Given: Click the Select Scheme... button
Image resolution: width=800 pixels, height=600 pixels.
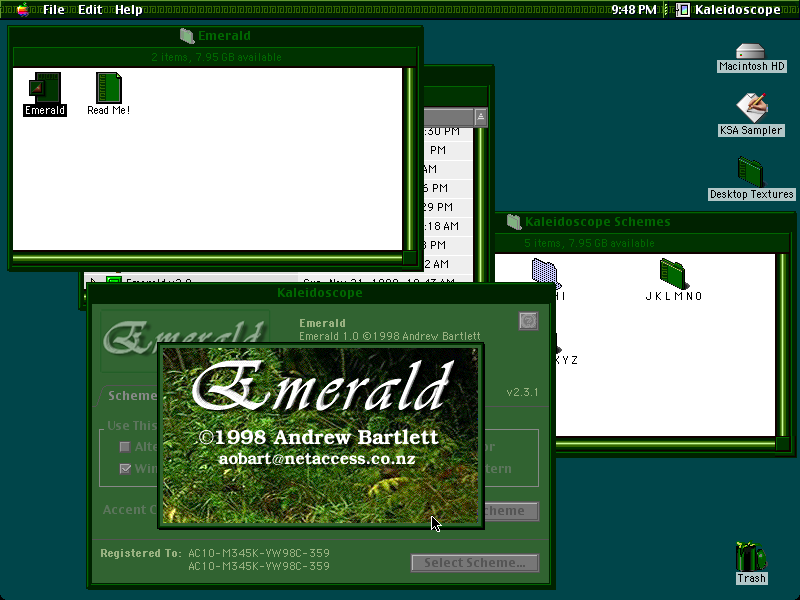Looking at the screenshot, I should pyautogui.click(x=475, y=563).
